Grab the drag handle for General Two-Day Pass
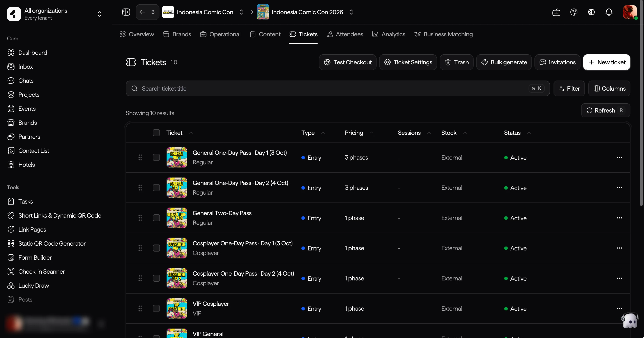This screenshot has width=644, height=338. tap(140, 218)
